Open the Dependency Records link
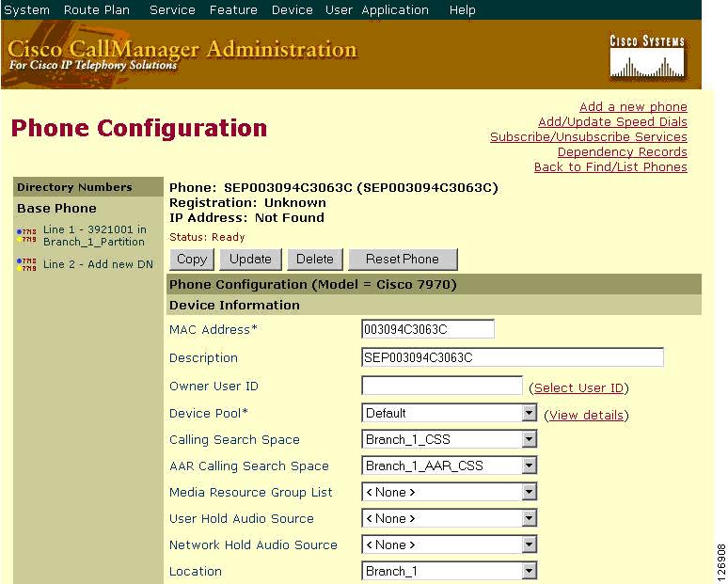The image size is (728, 584). 622,151
